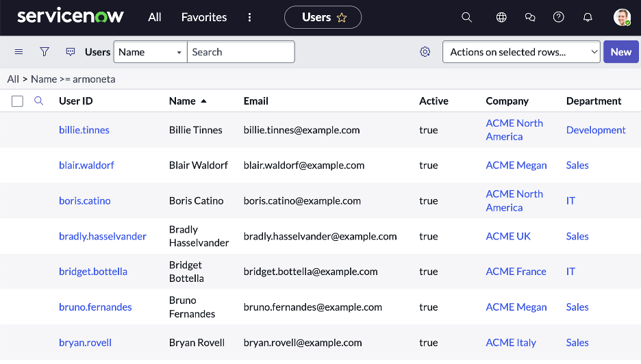Open IT department for Bridget Bottella
Image resolution: width=641 pixels, height=364 pixels.
tap(570, 272)
